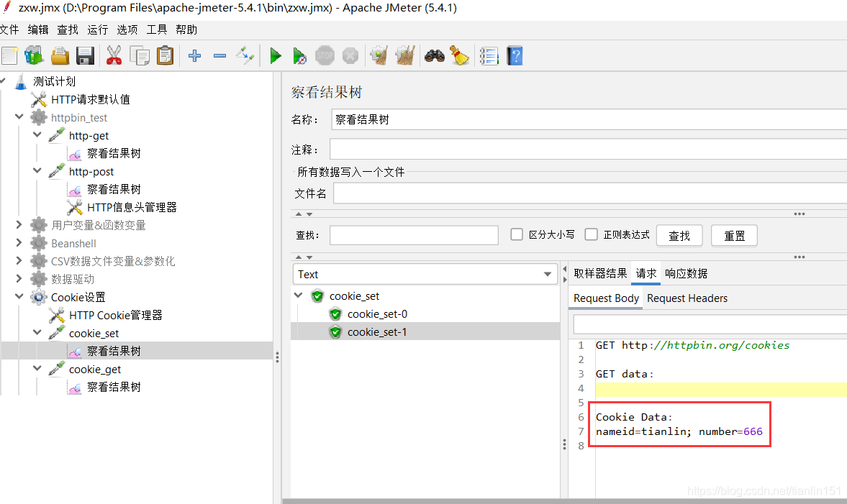This screenshot has width=847, height=504.
Task: Click the Open file folder icon
Action: click(x=60, y=55)
